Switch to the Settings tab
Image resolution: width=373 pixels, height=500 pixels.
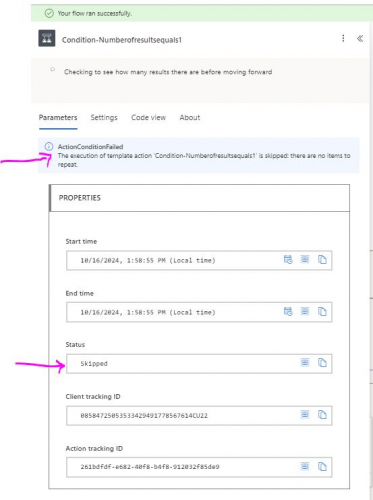point(104,117)
